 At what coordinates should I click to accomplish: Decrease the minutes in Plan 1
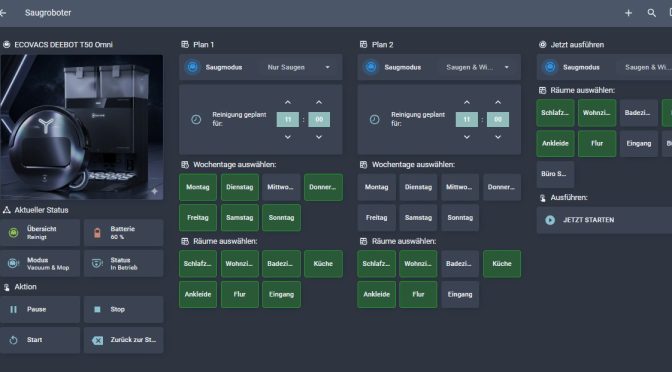click(x=319, y=137)
